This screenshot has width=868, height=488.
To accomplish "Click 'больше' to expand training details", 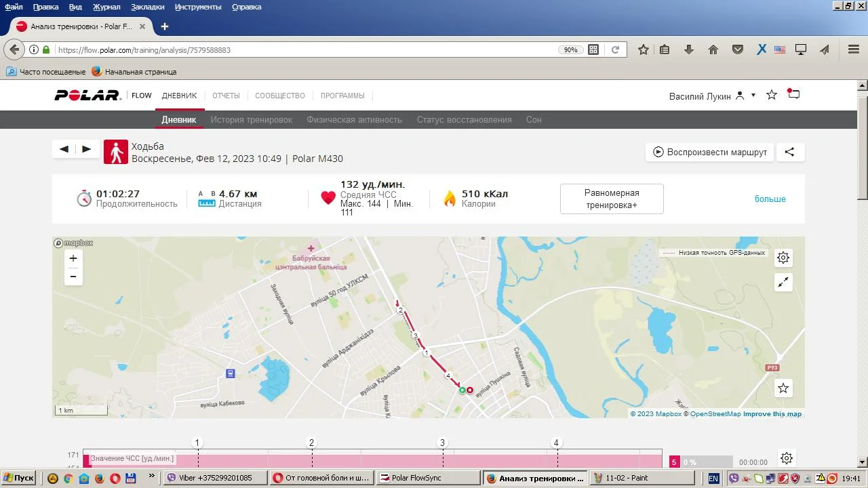I will pyautogui.click(x=770, y=199).
